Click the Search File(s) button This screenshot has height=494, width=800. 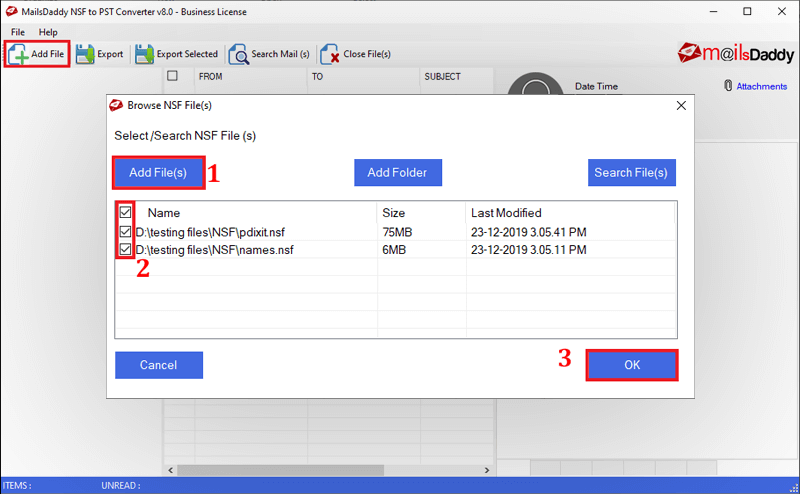631,172
